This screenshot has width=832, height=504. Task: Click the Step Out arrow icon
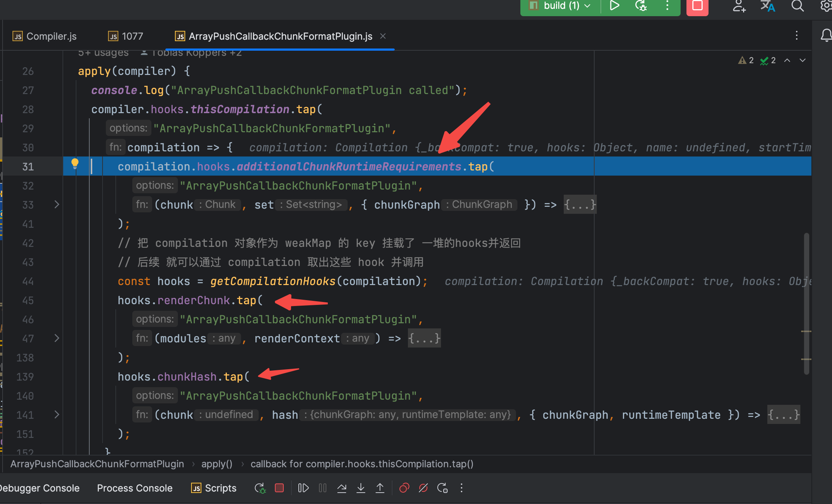coord(380,488)
